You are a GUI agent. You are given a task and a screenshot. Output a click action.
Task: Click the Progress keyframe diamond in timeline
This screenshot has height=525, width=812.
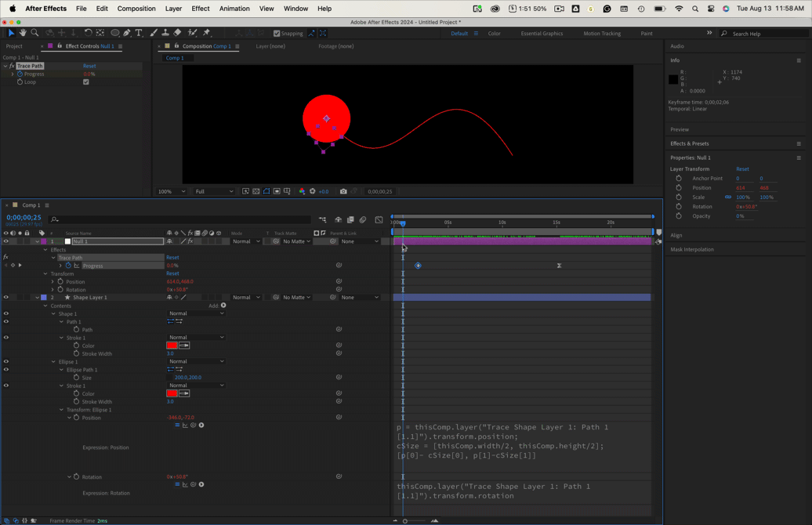coord(418,265)
